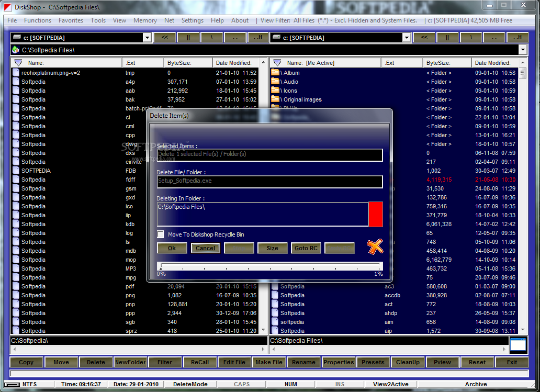This screenshot has height=392, width=540.
Task: Click the Rename button
Action: 303,362
